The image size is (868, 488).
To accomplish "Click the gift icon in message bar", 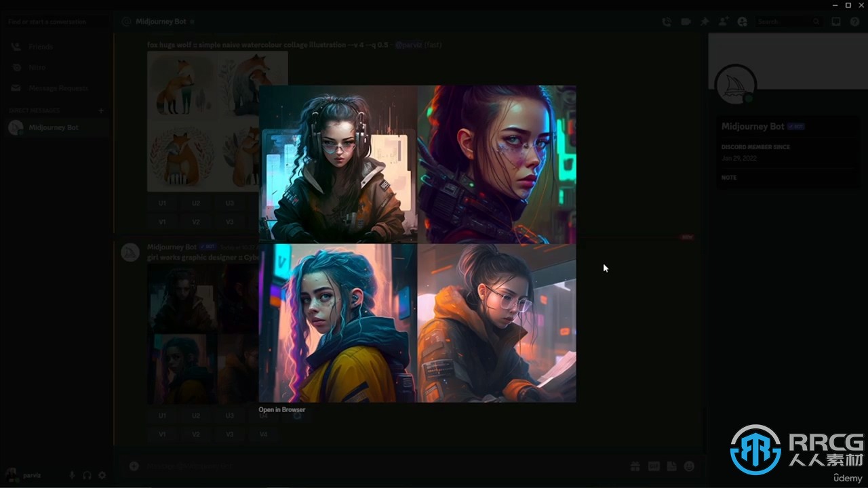I will click(x=635, y=466).
